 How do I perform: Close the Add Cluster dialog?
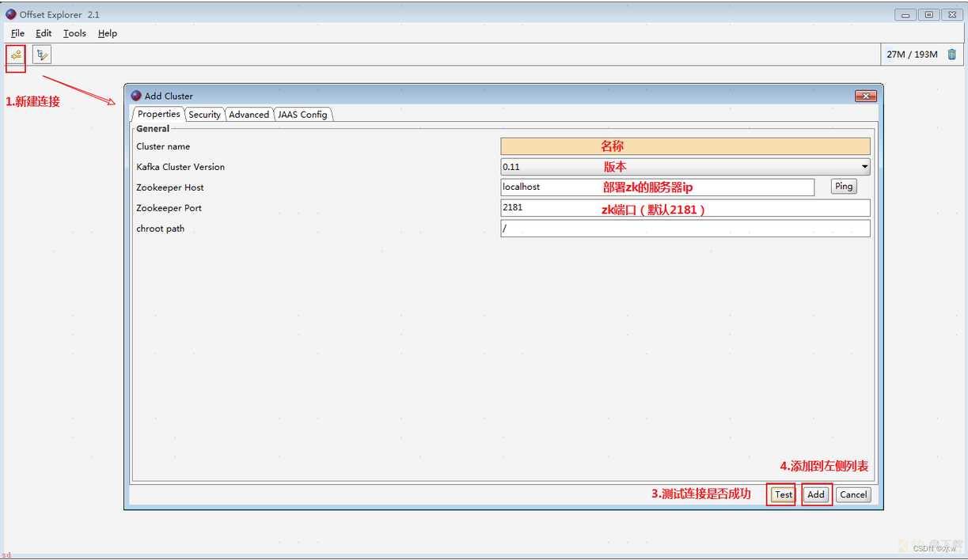(x=865, y=96)
